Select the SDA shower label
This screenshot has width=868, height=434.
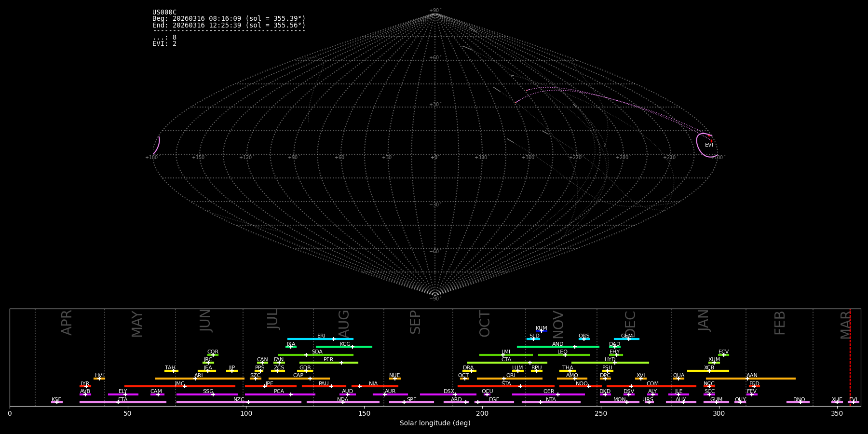tap(317, 352)
